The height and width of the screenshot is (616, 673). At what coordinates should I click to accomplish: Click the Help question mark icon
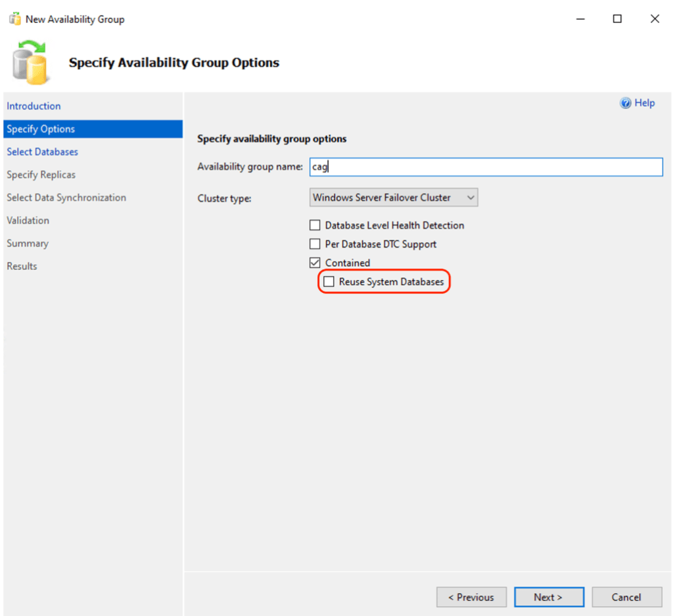[625, 103]
